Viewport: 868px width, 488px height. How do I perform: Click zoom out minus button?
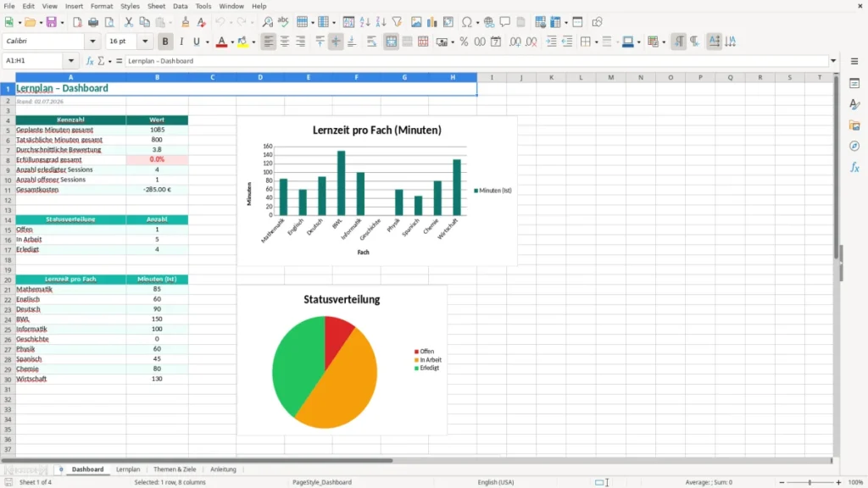pyautogui.click(x=782, y=482)
